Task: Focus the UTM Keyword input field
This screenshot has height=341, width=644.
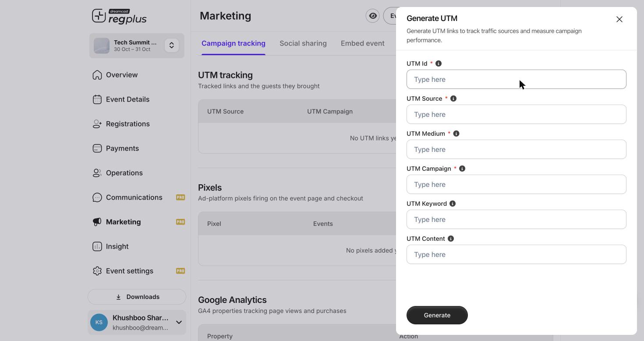Action: pyautogui.click(x=517, y=219)
